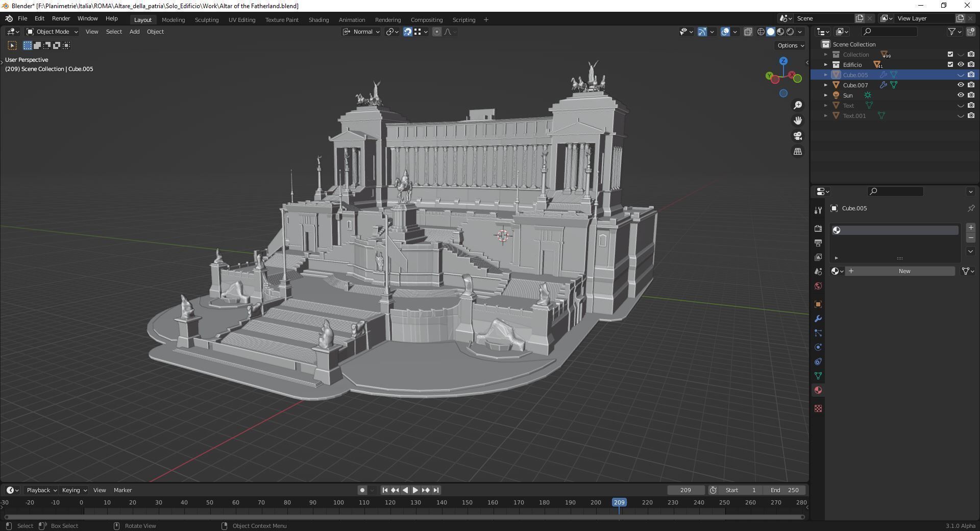Hide Cube.007 in viewport
The image size is (980, 531).
point(961,85)
